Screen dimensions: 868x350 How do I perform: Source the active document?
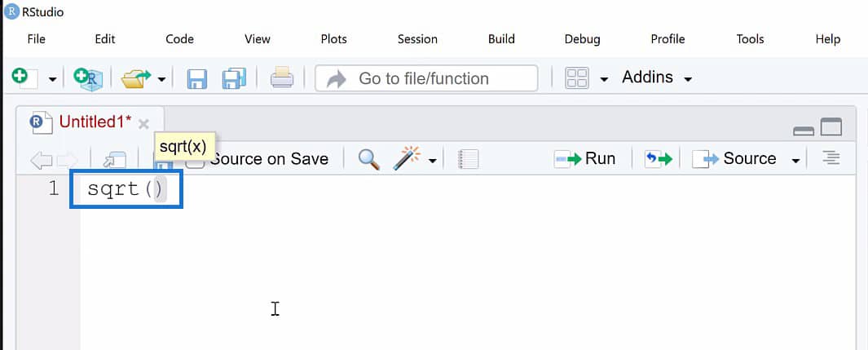734,159
